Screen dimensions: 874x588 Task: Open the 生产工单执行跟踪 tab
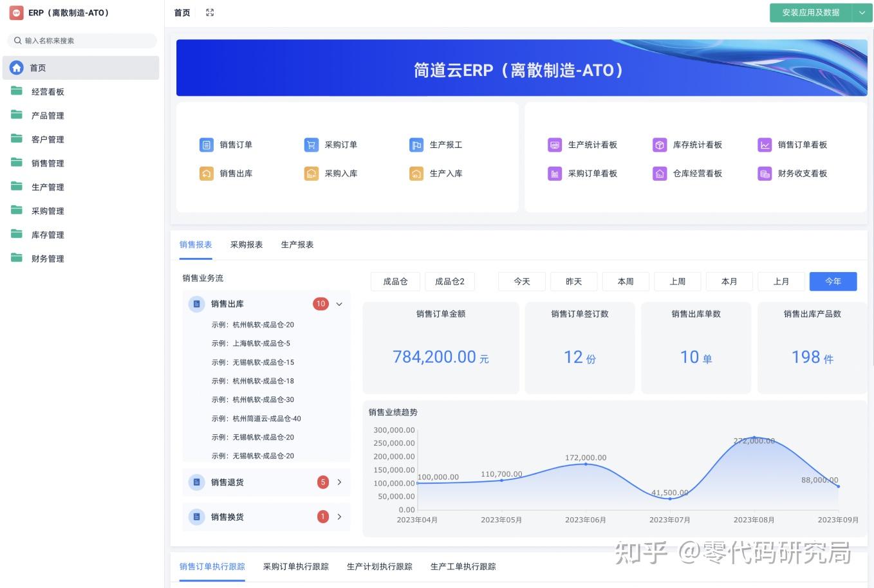pos(462,567)
